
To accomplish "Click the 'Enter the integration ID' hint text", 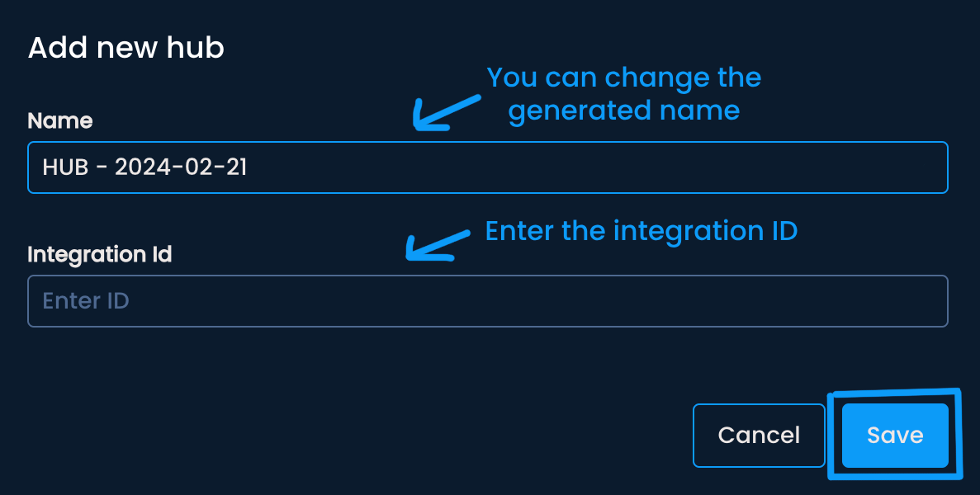I will [641, 231].
